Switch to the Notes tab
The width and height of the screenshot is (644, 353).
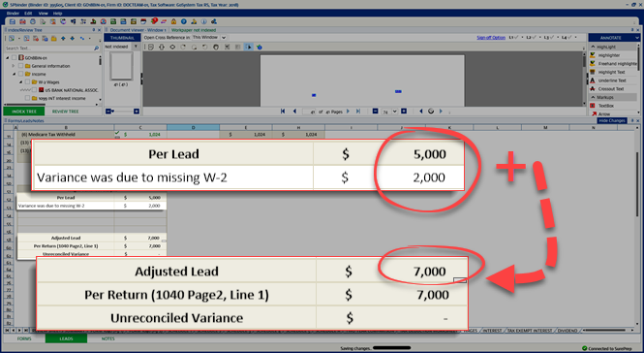point(107,338)
